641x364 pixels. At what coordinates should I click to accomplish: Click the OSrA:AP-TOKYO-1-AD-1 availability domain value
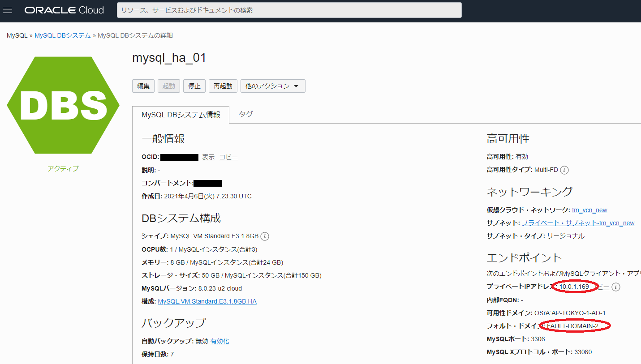pyautogui.click(x=570, y=313)
